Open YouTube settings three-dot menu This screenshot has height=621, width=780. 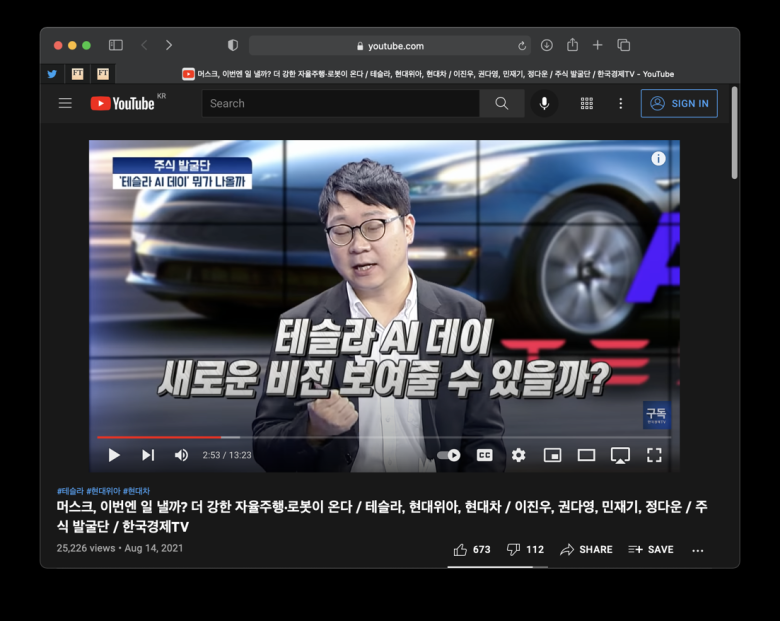coord(620,104)
